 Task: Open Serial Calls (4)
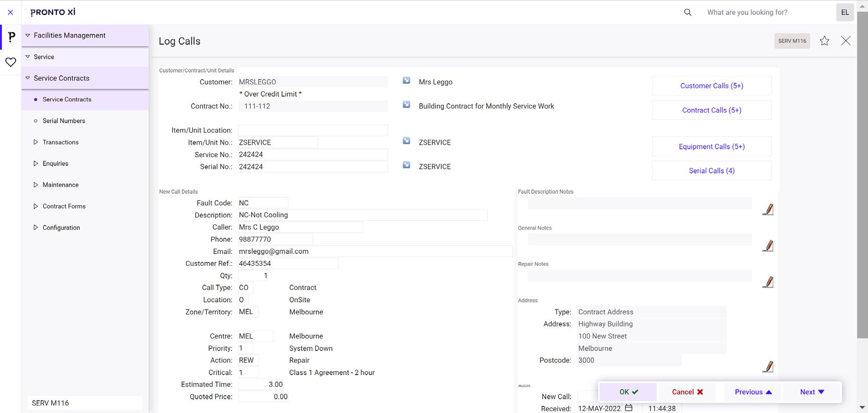click(x=712, y=171)
